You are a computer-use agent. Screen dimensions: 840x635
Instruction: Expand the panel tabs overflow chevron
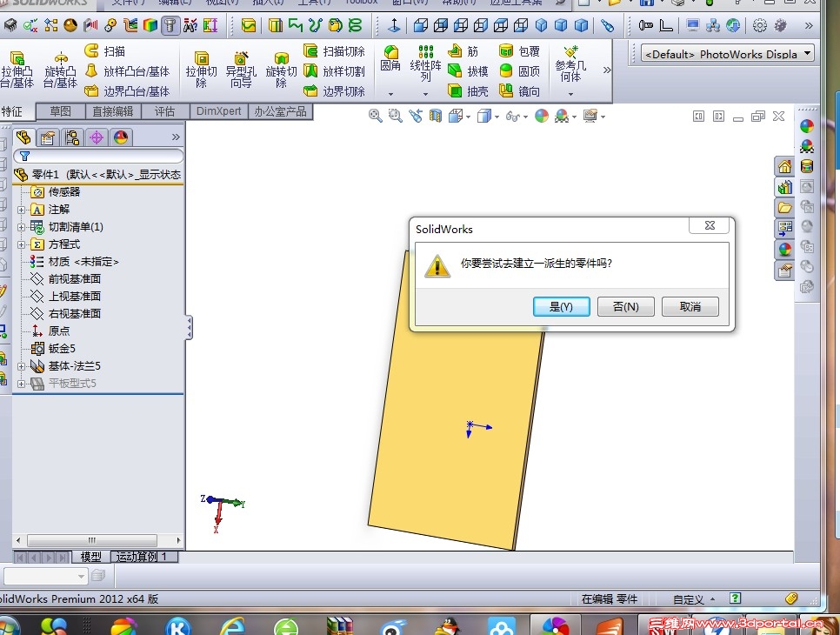pyautogui.click(x=176, y=137)
